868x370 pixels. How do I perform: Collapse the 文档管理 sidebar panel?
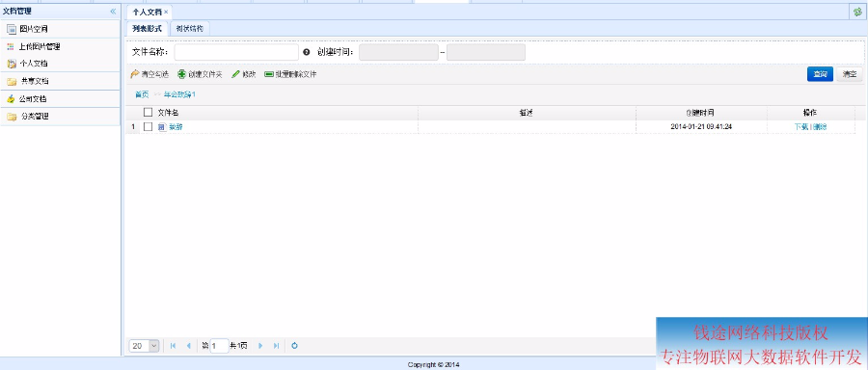click(x=113, y=11)
